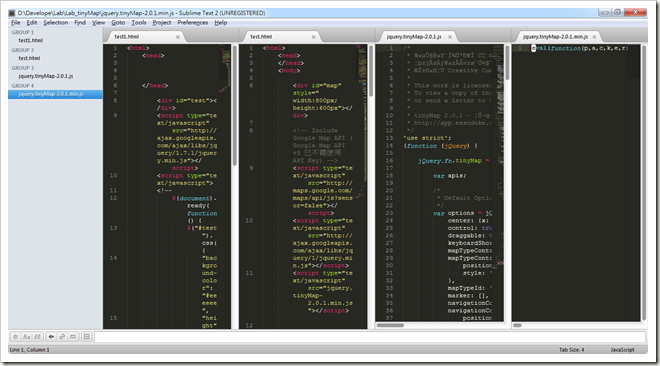Click the reverse direction arrow icon
This screenshot has height=366, width=660.
pos(51,337)
